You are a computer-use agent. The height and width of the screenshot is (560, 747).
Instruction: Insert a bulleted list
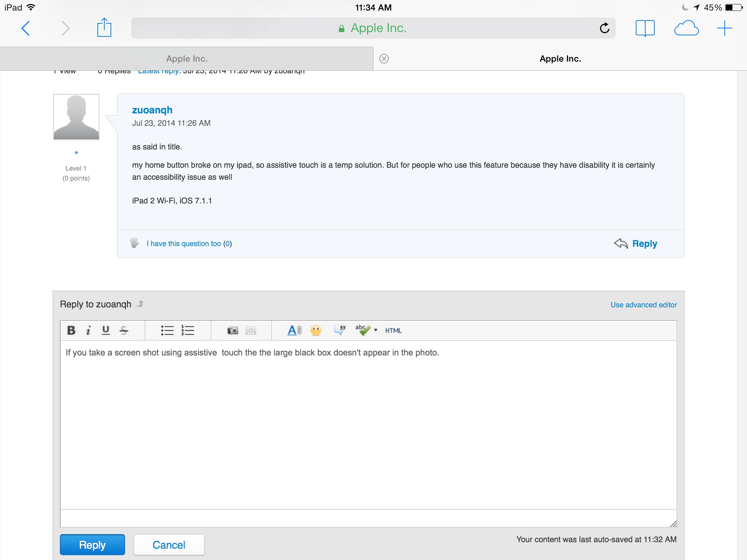point(167,330)
